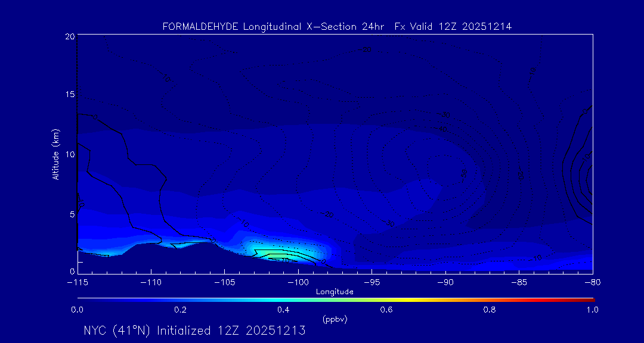Click the FORMALDEHYDE plot title text
This screenshot has width=644, height=343.
(337, 27)
